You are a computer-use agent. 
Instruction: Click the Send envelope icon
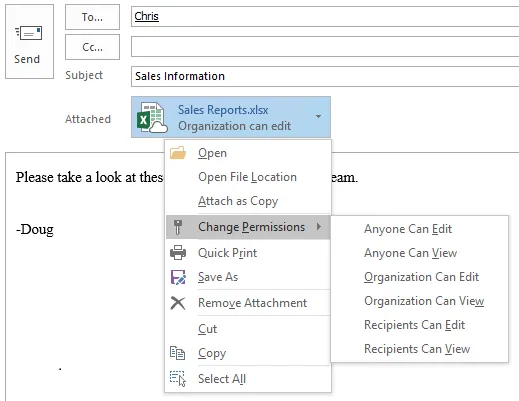tap(29, 33)
